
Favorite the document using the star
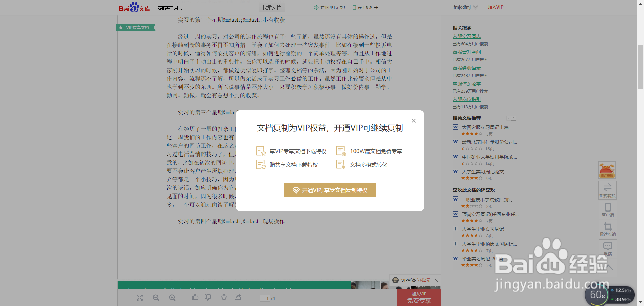[224, 297]
